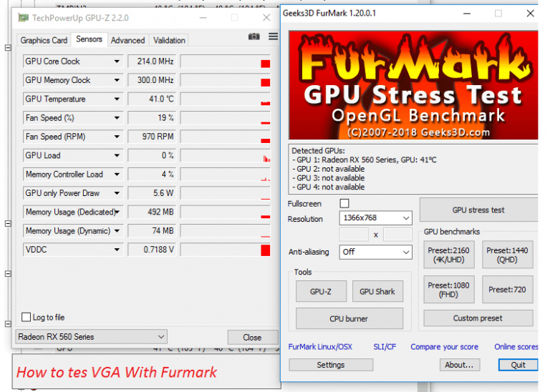Image resolution: width=550 pixels, height=392 pixels.
Task: Run the Preset:1440 (QHD) benchmark
Action: 507,255
